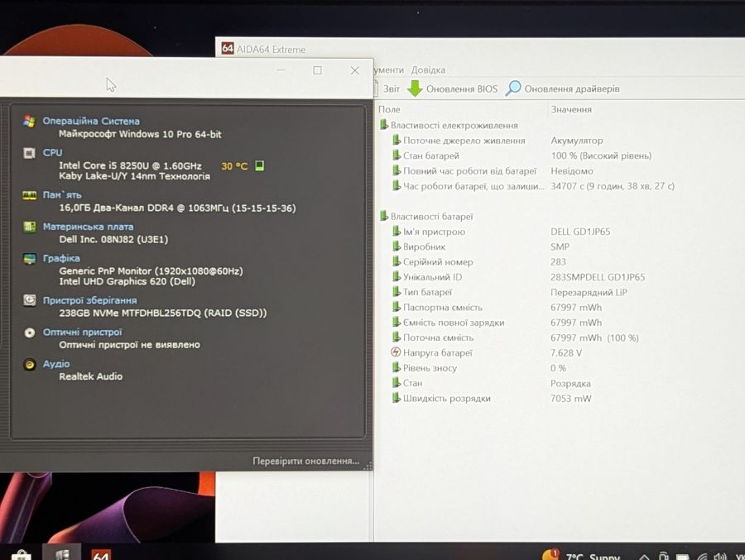Screen dimensions: 745x560
Task: Open AIDA64 from the taskbar icon
Action: [101, 554]
